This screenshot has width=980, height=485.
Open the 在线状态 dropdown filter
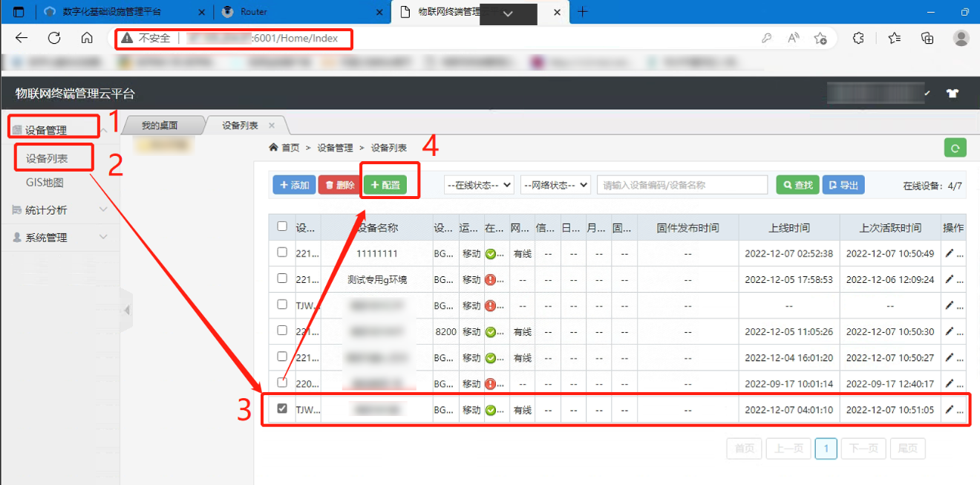pyautogui.click(x=479, y=185)
